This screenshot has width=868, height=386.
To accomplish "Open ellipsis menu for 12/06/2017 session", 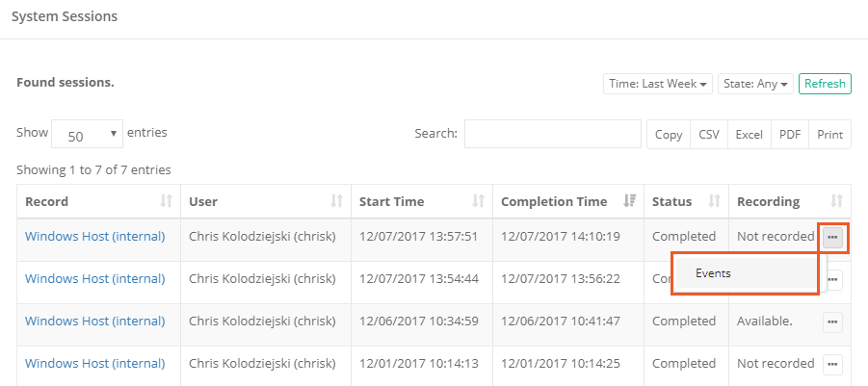I will (832, 322).
